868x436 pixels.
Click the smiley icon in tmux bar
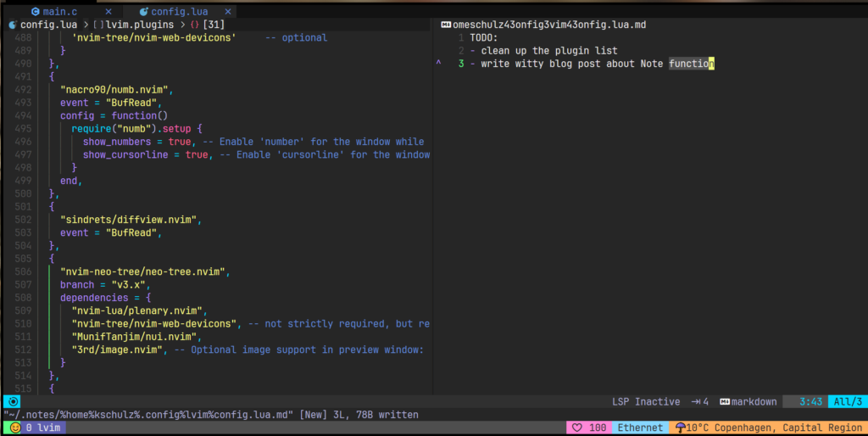click(x=15, y=428)
